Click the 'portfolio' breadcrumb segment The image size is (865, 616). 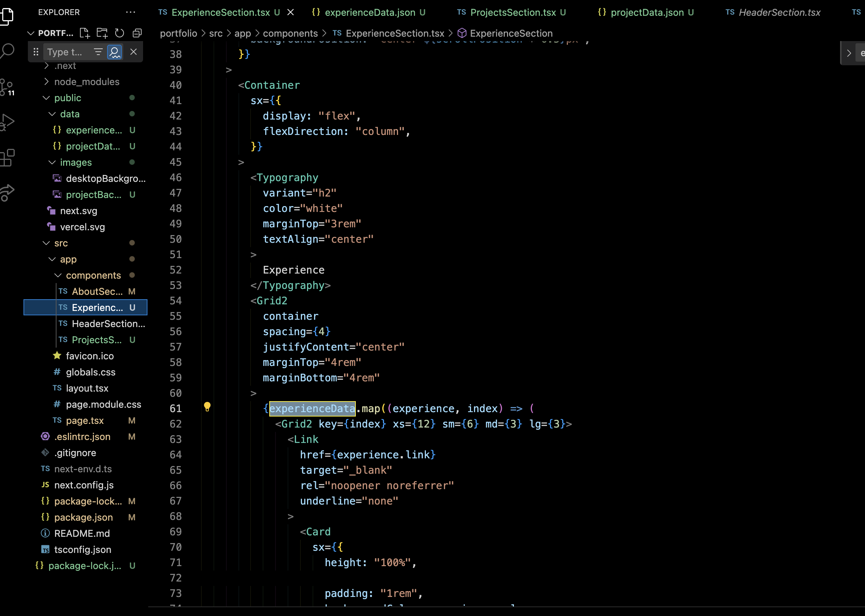coord(178,33)
